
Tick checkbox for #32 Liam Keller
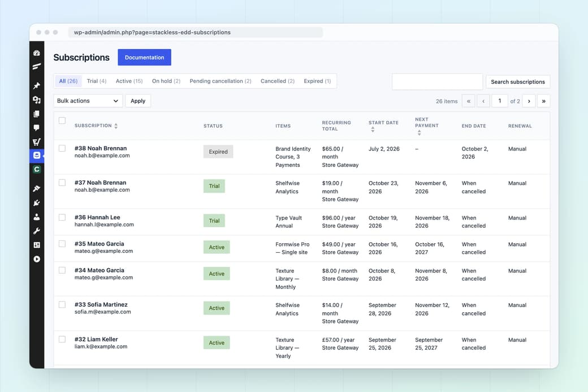pyautogui.click(x=62, y=339)
